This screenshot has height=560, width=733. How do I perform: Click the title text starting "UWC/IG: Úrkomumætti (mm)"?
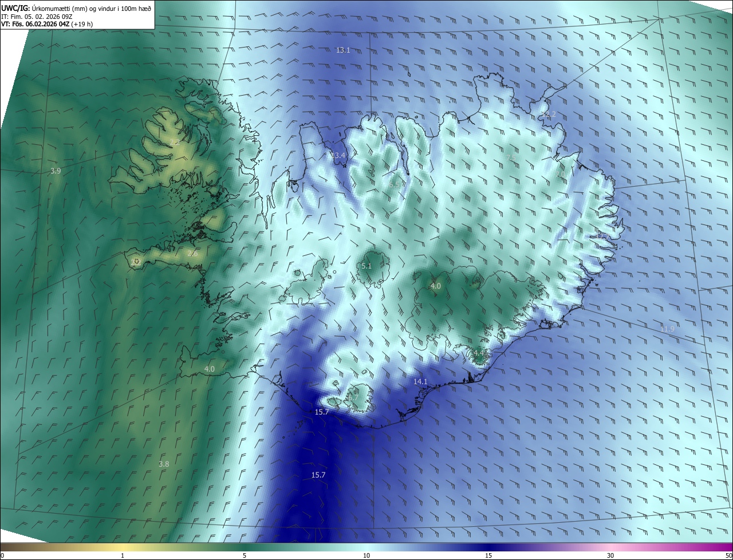tap(76, 8)
